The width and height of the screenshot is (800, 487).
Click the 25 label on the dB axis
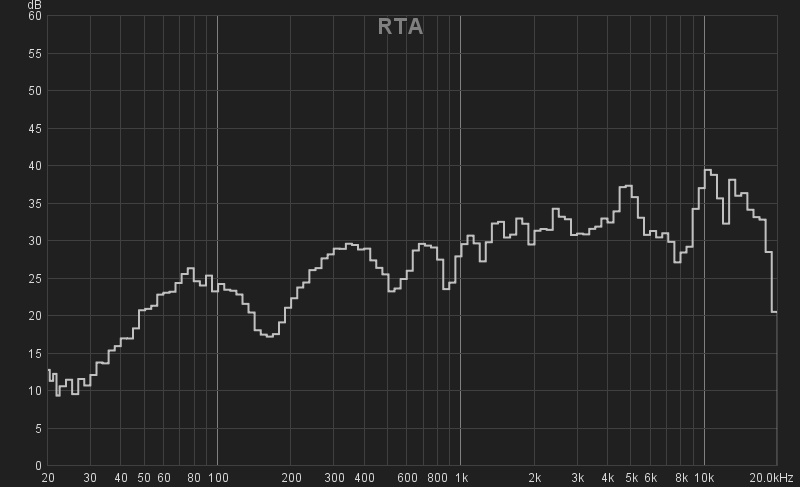click(x=35, y=278)
